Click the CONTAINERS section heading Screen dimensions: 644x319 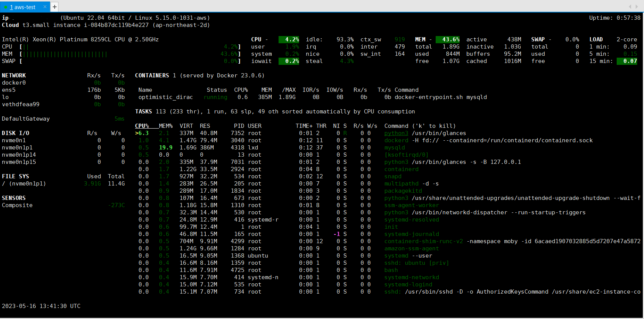tap(152, 75)
